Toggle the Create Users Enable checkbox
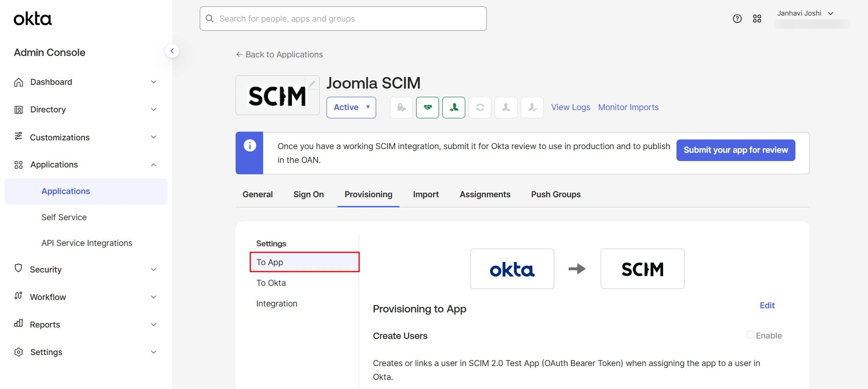This screenshot has height=389, width=868. (750, 335)
